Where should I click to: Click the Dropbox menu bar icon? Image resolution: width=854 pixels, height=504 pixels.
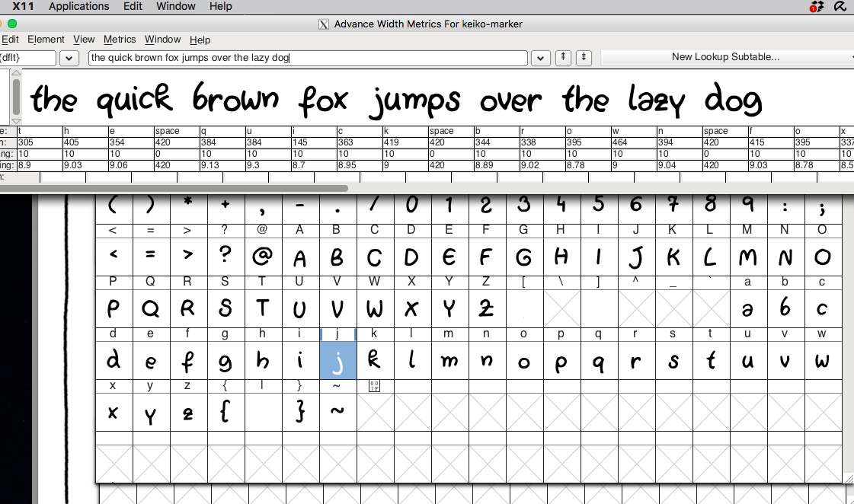tap(817, 7)
